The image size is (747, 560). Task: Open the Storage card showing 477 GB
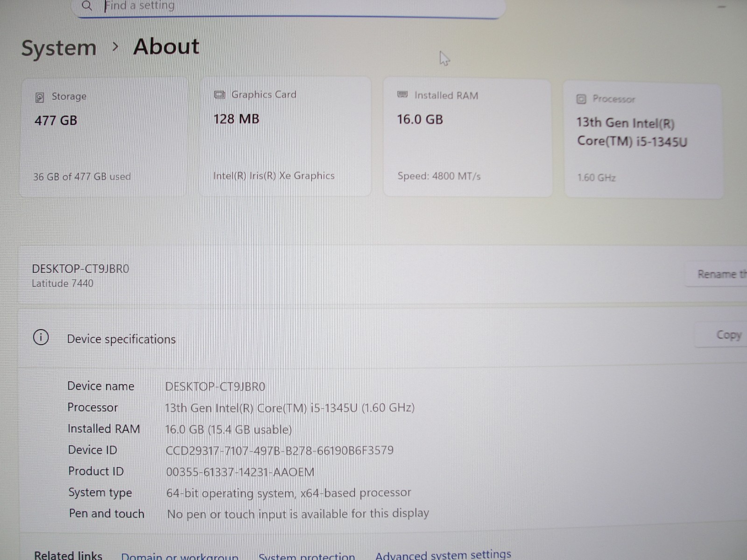104,137
